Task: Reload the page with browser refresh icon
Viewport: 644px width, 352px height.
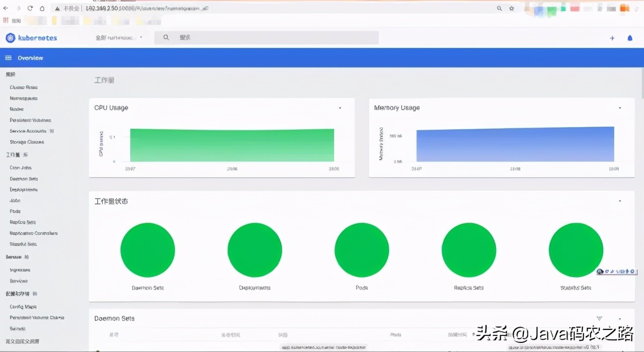Action: (30, 9)
